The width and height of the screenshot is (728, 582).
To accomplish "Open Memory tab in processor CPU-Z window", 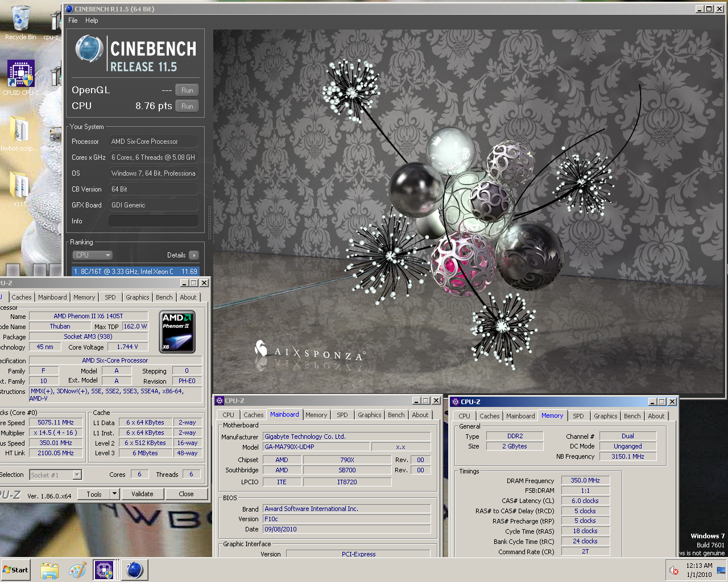I will (x=84, y=297).
